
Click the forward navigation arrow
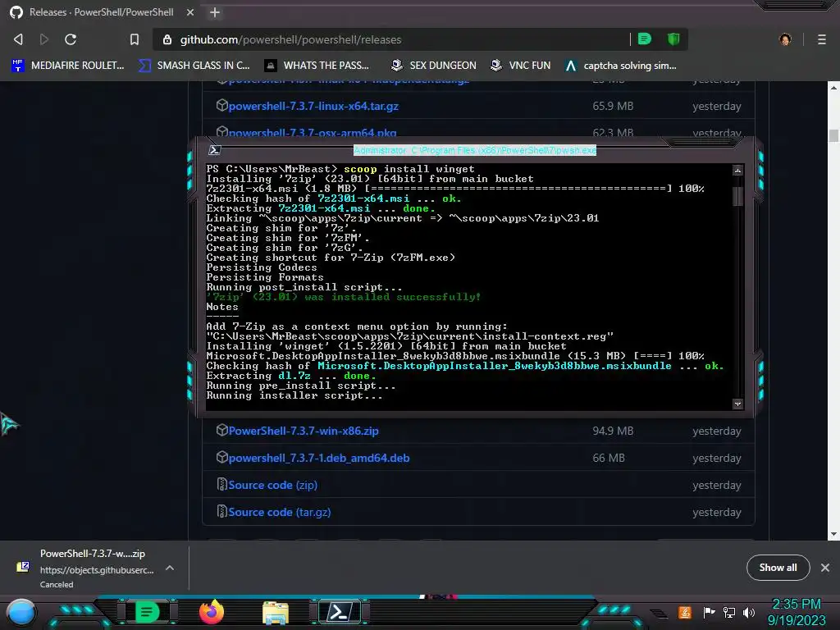click(x=44, y=39)
